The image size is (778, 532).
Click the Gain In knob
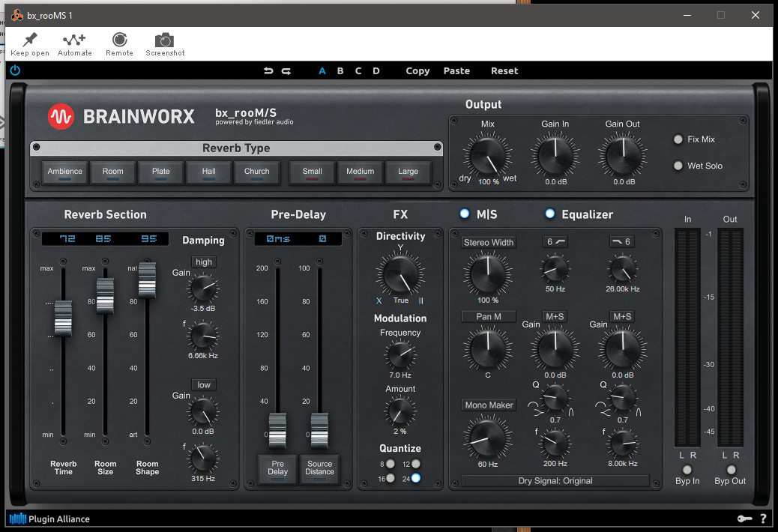click(x=555, y=156)
